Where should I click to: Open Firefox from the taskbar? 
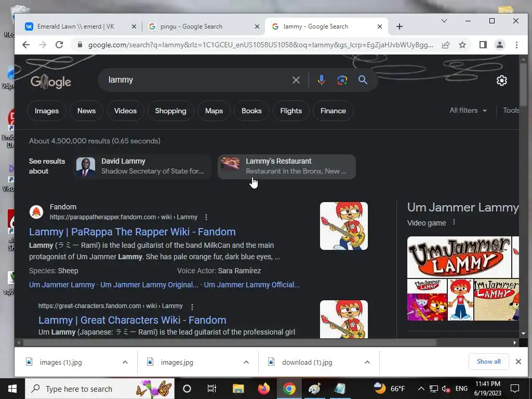point(263,389)
